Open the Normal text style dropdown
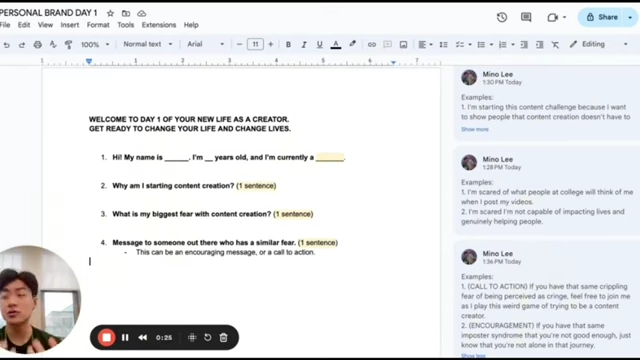The height and width of the screenshot is (360, 640). (x=148, y=44)
